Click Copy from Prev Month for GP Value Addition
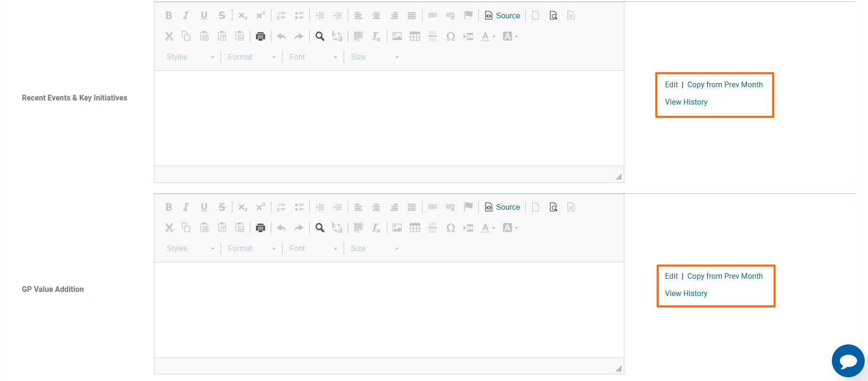Viewport: 868px width, 381px height. [725, 276]
